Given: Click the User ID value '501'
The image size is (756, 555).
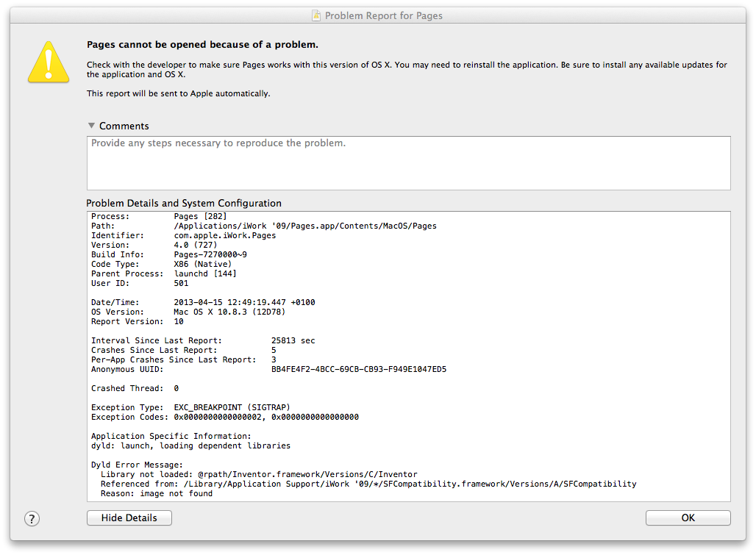Looking at the screenshot, I should 182,283.
